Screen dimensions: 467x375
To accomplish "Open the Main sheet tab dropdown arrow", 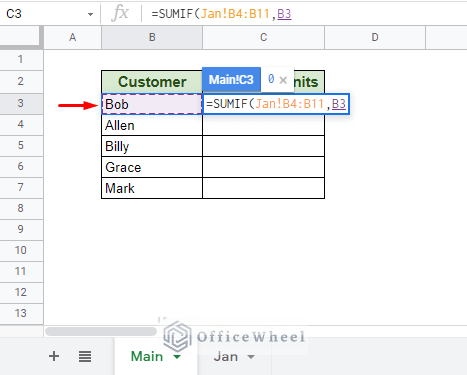I will [177, 357].
